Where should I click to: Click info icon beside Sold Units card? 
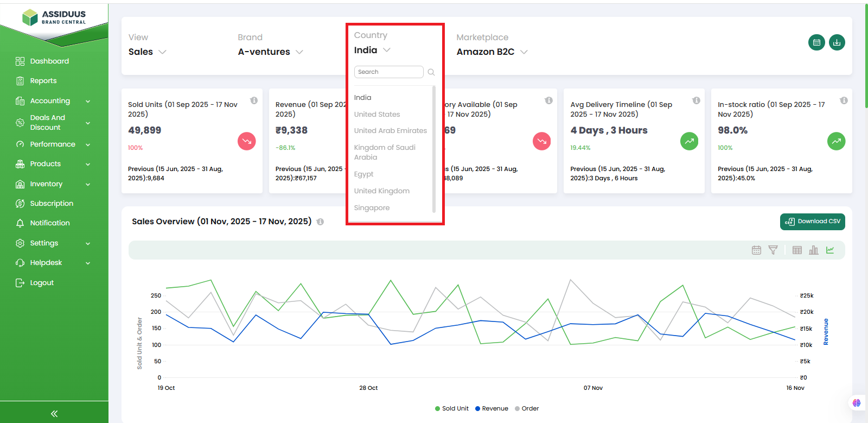(254, 100)
